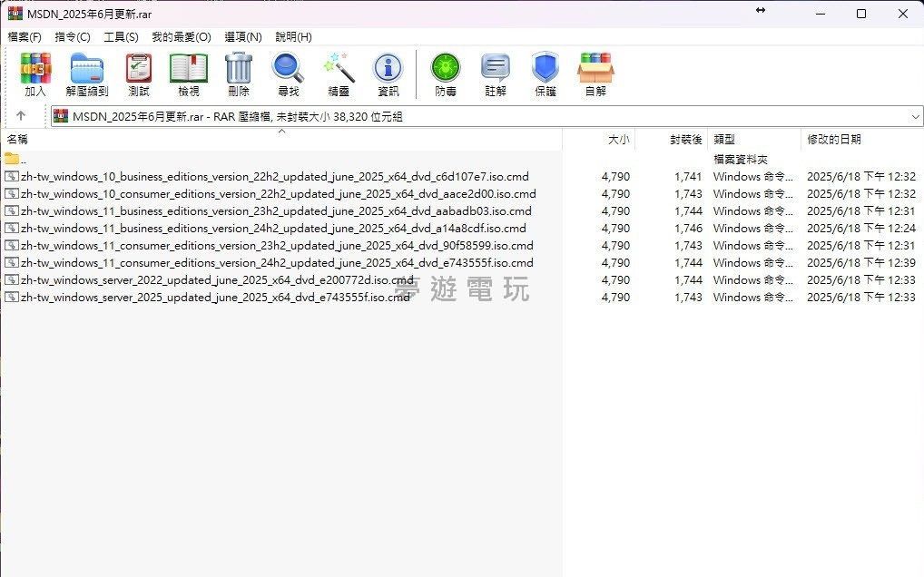Click the 解壓縮到 (Extract To) icon

(x=86, y=74)
